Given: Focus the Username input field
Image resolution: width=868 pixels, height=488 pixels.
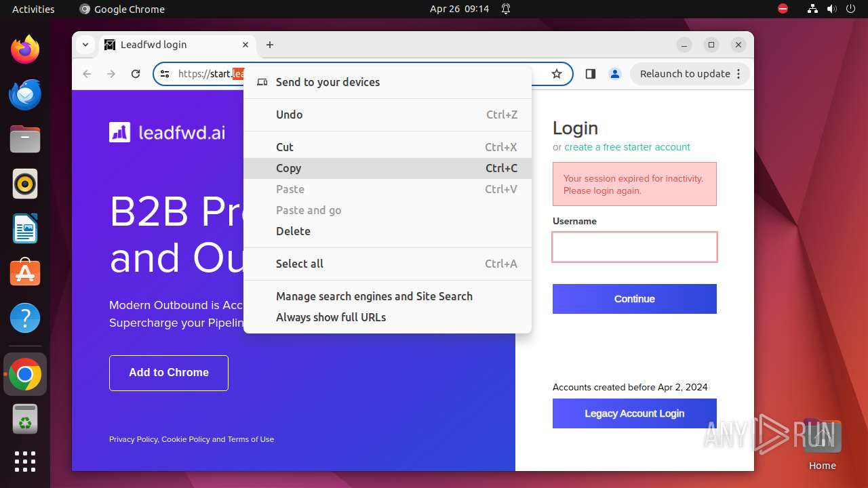Looking at the screenshot, I should tap(635, 247).
